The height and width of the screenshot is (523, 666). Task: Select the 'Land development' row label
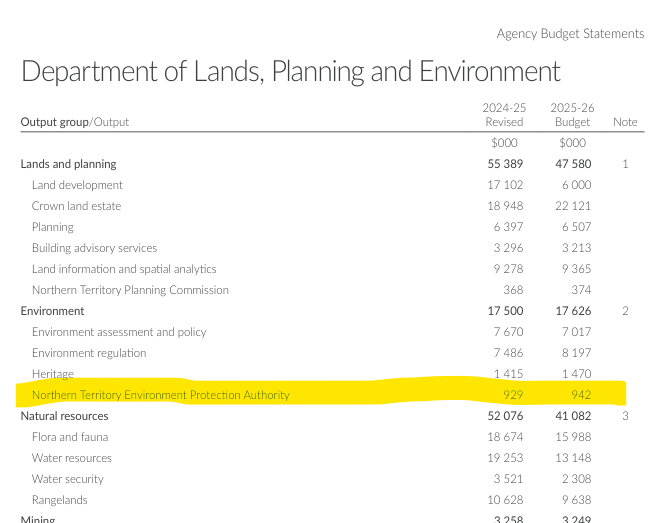tap(77, 185)
